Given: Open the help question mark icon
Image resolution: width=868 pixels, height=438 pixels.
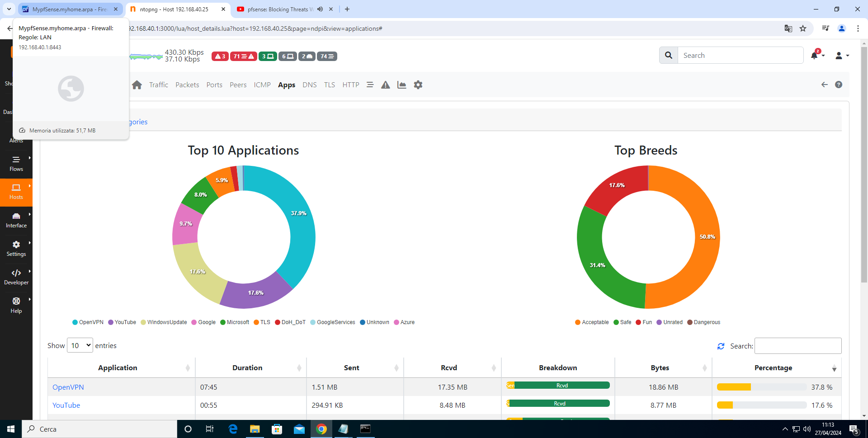Looking at the screenshot, I should (x=839, y=85).
